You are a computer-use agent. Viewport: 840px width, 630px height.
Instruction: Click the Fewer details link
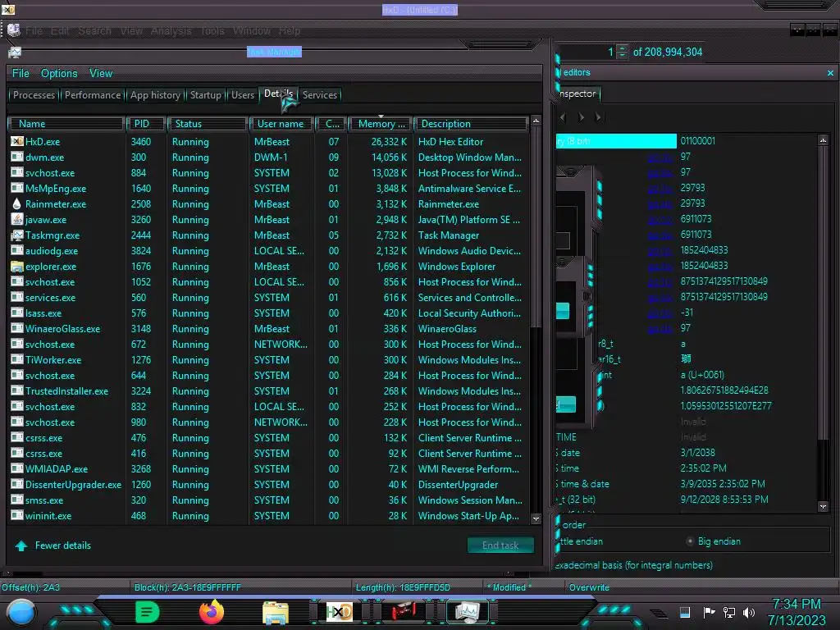[x=62, y=546]
